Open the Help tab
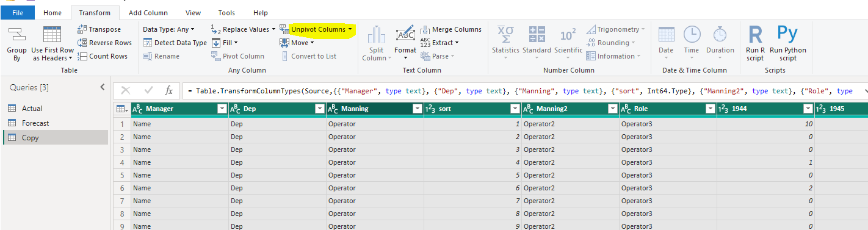Image resolution: width=868 pixels, height=230 pixels. [x=261, y=13]
